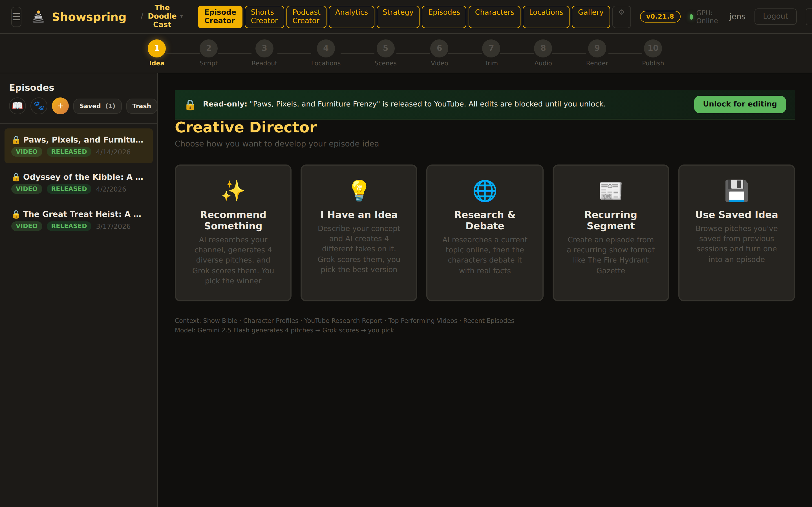This screenshot has height=507, width=812.
Task: Open the book icon in Episodes sidebar
Action: pyautogui.click(x=17, y=106)
